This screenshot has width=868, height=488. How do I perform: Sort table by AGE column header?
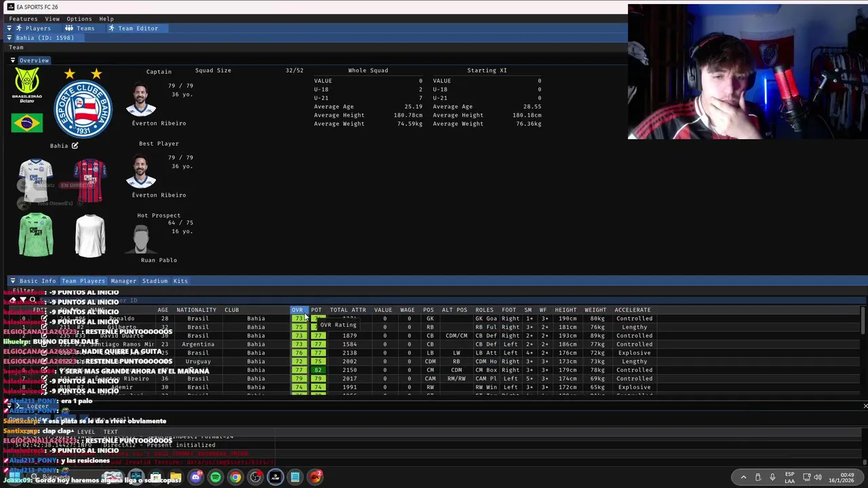point(163,310)
